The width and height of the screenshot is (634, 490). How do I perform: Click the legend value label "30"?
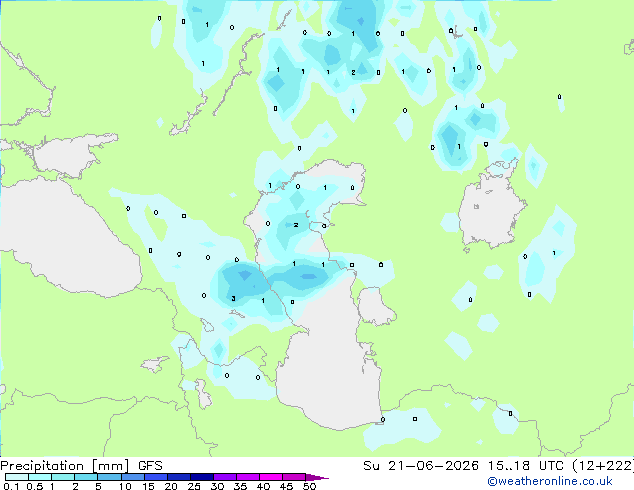[217, 486]
